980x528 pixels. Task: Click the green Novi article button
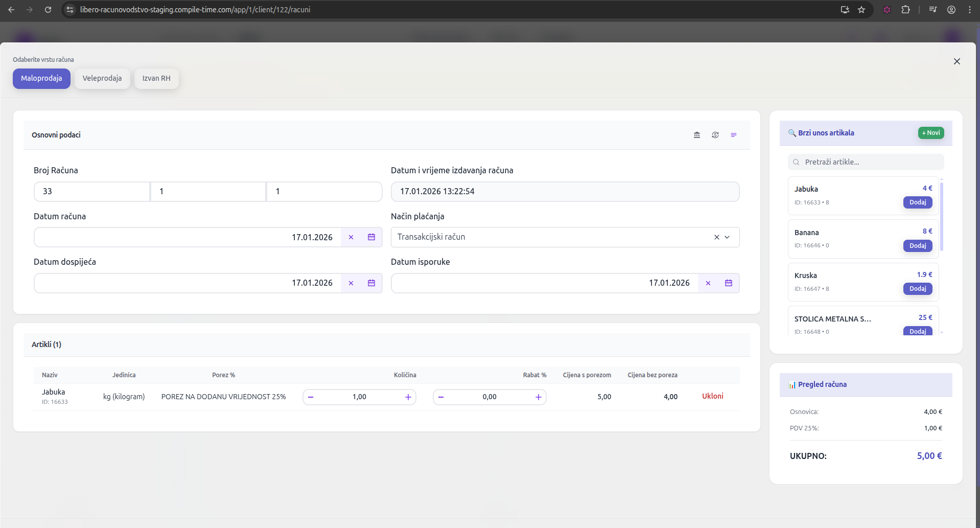[931, 133]
